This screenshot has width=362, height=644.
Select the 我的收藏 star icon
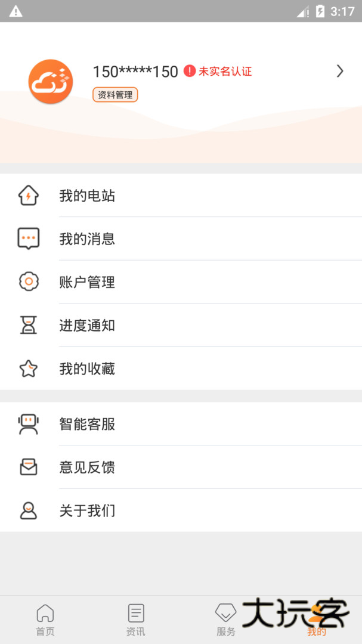pyautogui.click(x=28, y=369)
